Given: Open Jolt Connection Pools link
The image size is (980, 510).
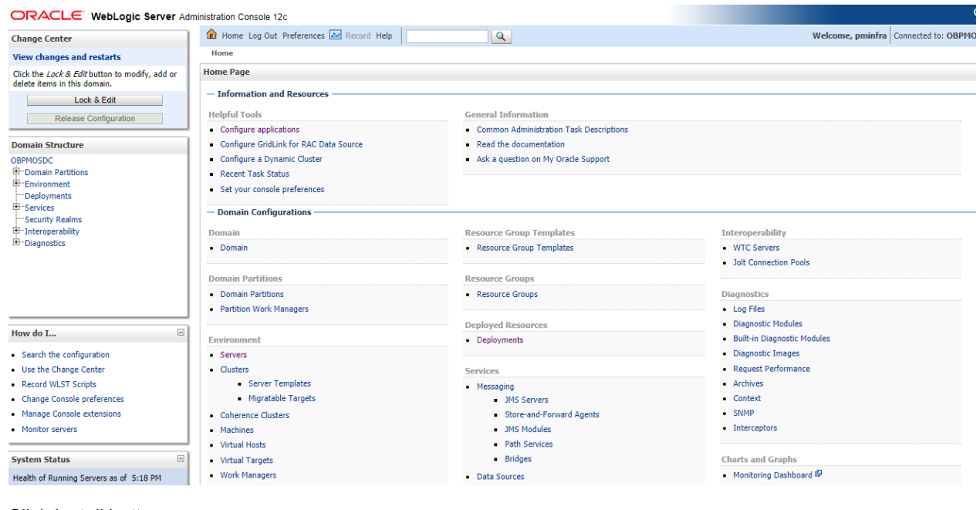Looking at the screenshot, I should (772, 262).
